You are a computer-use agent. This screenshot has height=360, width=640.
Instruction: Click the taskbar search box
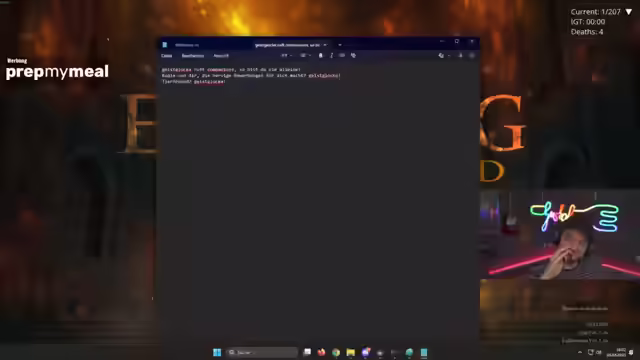click(x=262, y=352)
